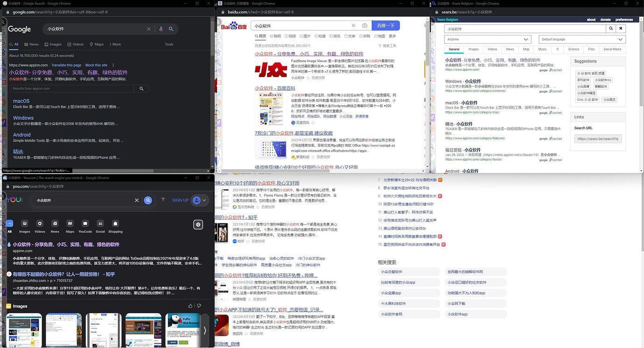Viewport: 644px width, 348px height.
Task: Clear the Baidu search box with the X
Action: click(353, 26)
